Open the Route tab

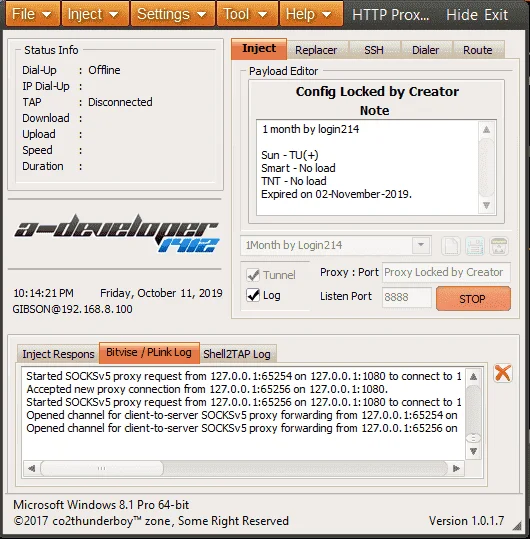click(478, 50)
